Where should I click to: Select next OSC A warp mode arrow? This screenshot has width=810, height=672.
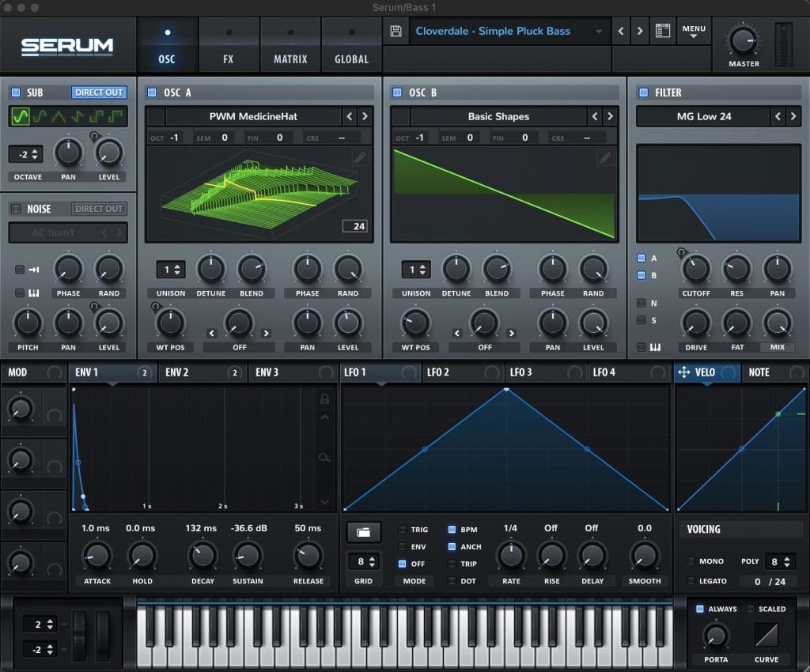pyautogui.click(x=266, y=334)
